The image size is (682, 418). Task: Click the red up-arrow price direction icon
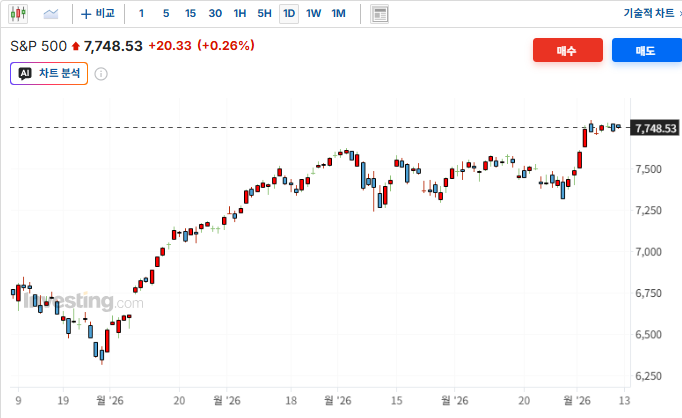click(76, 46)
